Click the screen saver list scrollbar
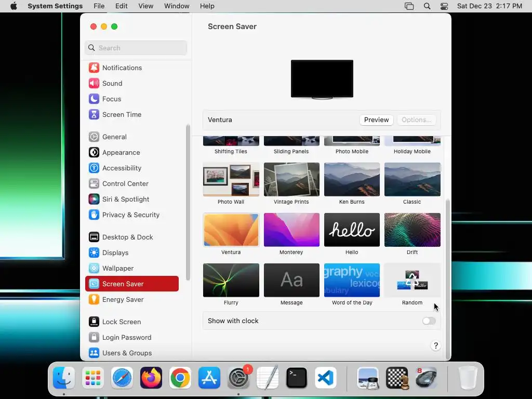Viewport: 532px width, 399px height. point(447,278)
